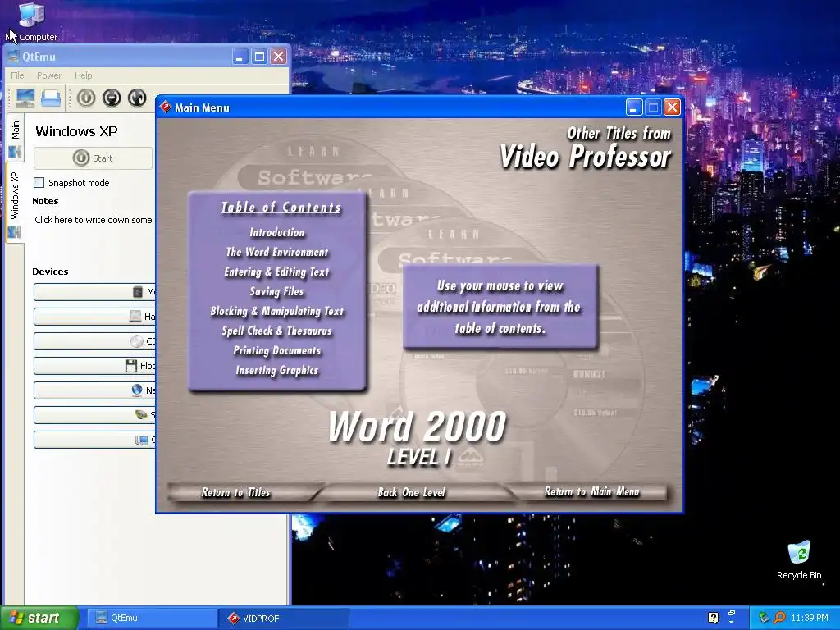Screen dimensions: 840x630
Task: Click the hard disk icon in QtEmu Devices
Action: pyautogui.click(x=135, y=317)
